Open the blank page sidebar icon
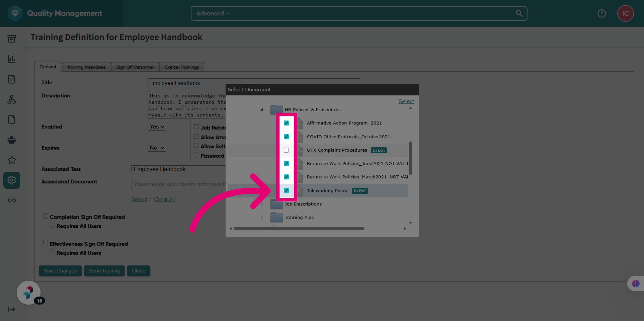 click(x=12, y=120)
